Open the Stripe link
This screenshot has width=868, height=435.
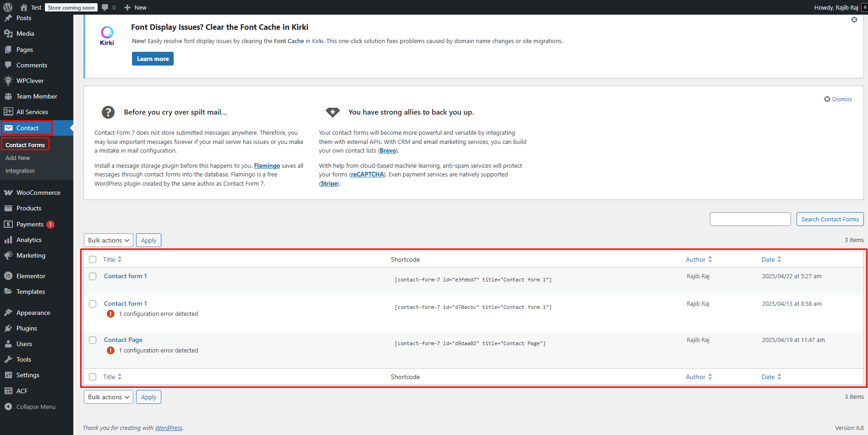(329, 183)
